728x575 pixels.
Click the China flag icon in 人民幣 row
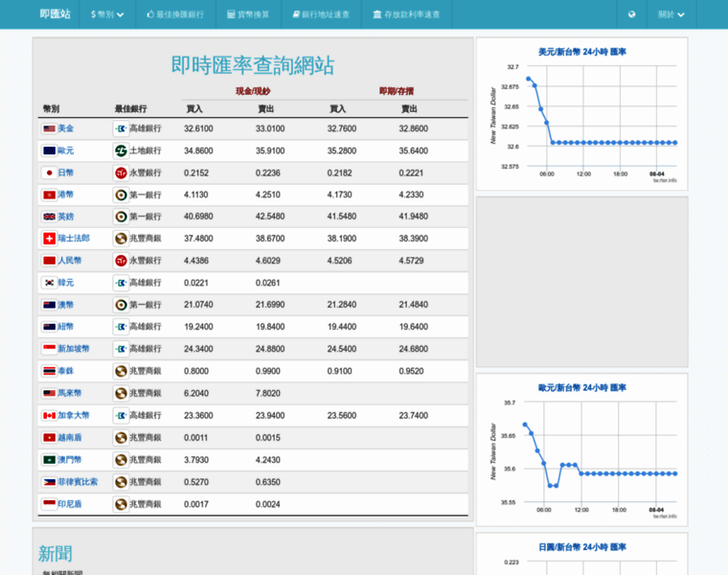49,261
